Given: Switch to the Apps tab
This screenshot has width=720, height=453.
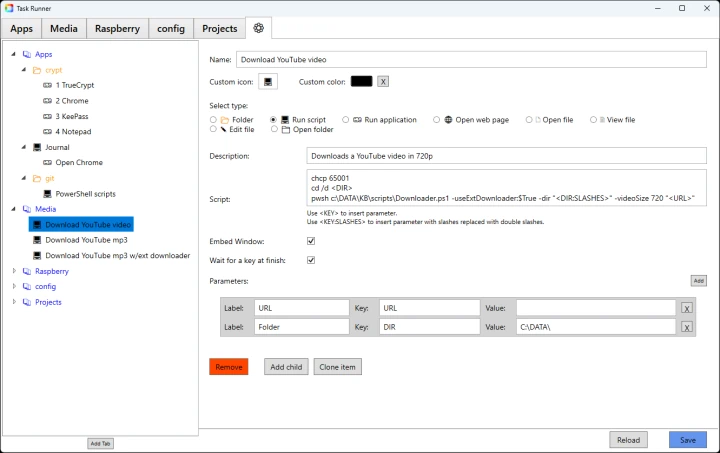Looking at the screenshot, I should [x=22, y=28].
